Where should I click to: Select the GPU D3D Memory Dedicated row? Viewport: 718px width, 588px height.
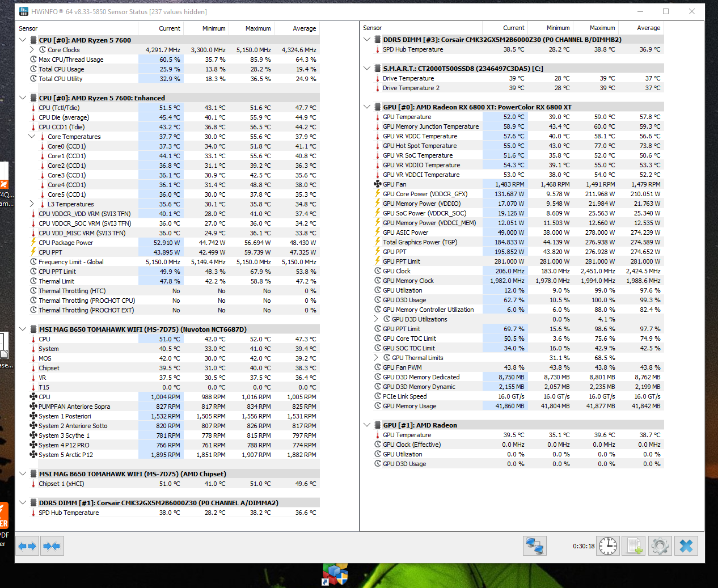tap(518, 377)
